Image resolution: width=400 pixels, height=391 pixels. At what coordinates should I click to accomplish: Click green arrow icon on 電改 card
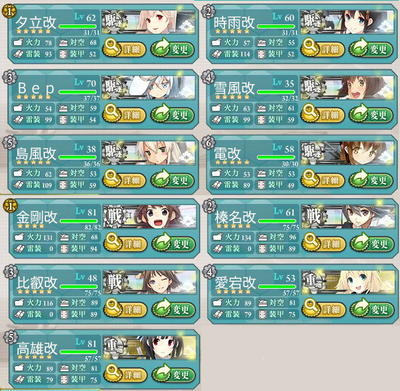click(359, 179)
